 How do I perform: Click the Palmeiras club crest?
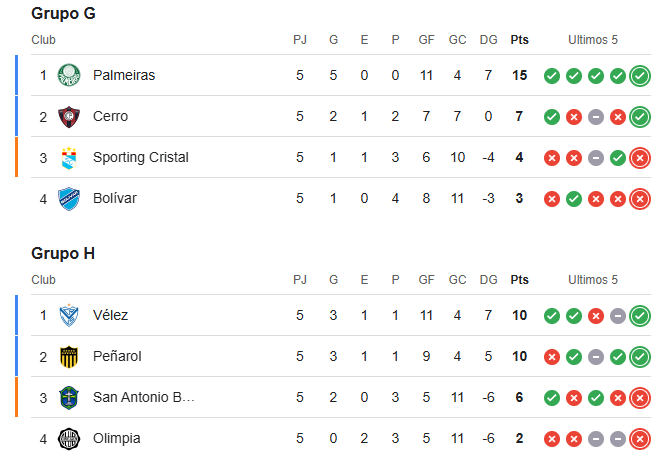69,75
